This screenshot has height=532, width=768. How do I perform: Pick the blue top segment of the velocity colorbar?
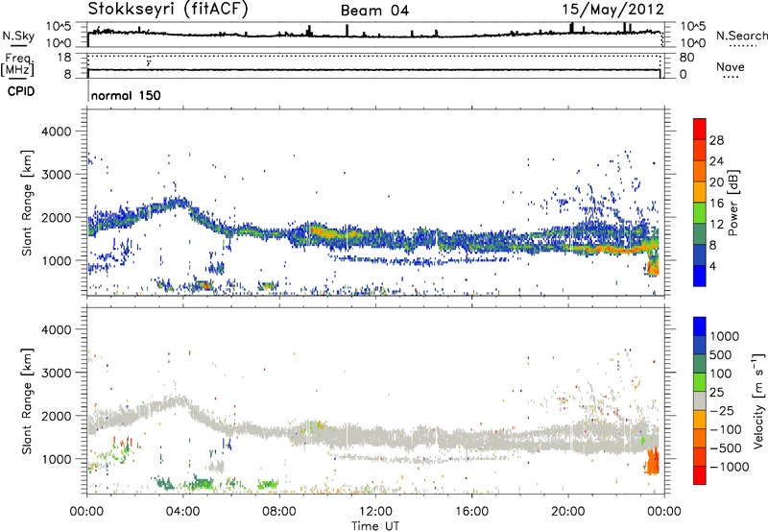pyautogui.click(x=700, y=326)
